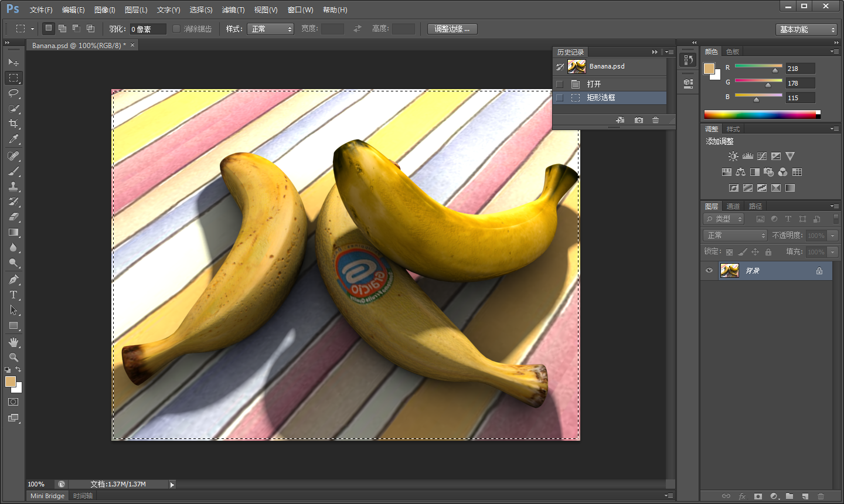Screen dimensions: 844x504
Task: Select the Path Selection tool
Action: tap(13, 310)
